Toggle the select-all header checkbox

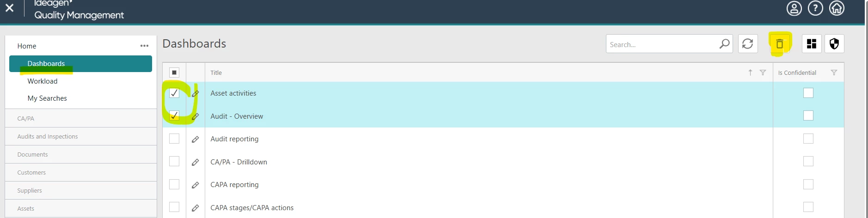[x=174, y=73]
